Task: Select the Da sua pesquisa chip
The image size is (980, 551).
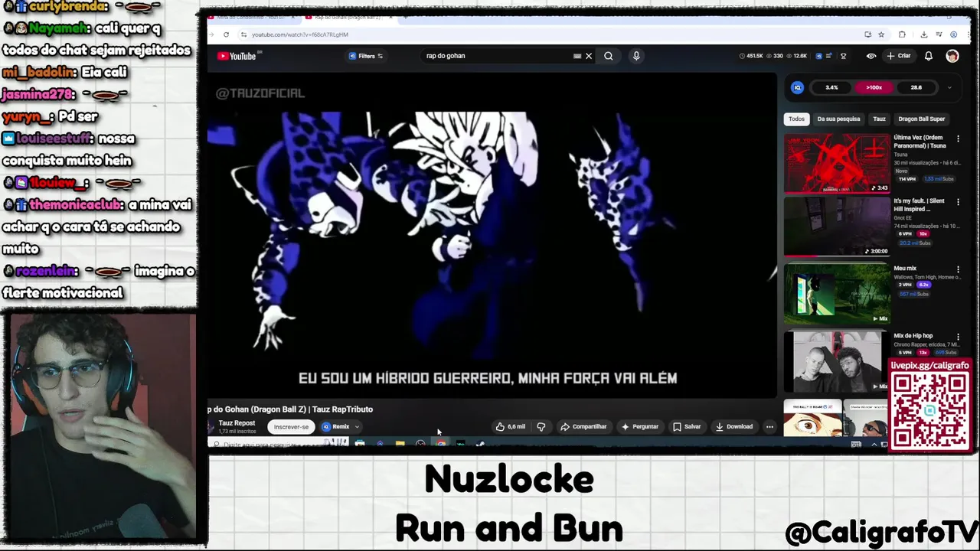Action: click(838, 119)
